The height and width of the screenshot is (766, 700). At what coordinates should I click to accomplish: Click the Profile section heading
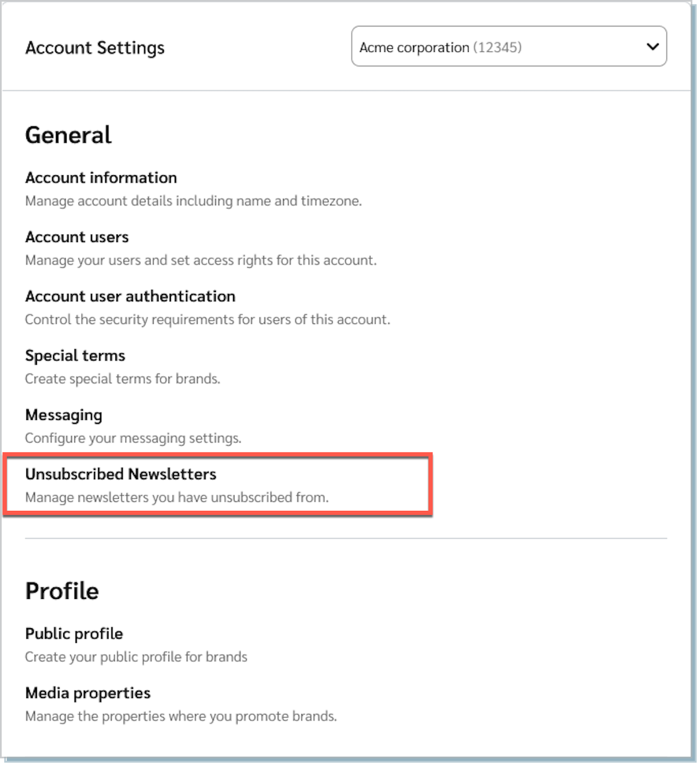pos(62,591)
